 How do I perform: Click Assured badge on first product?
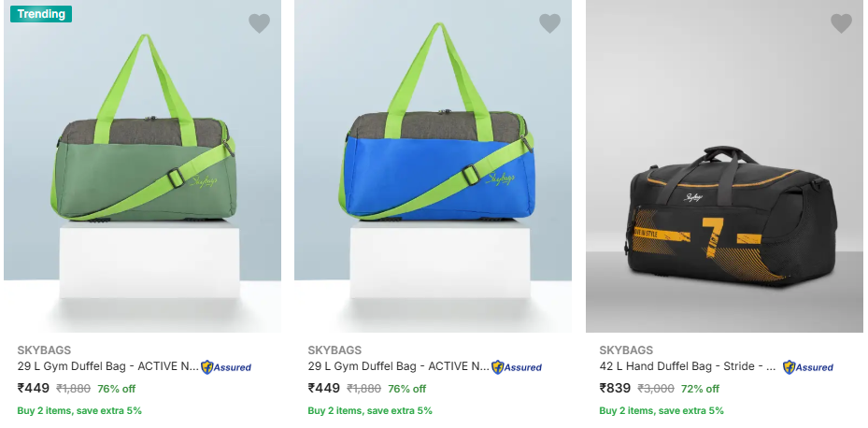(x=226, y=367)
